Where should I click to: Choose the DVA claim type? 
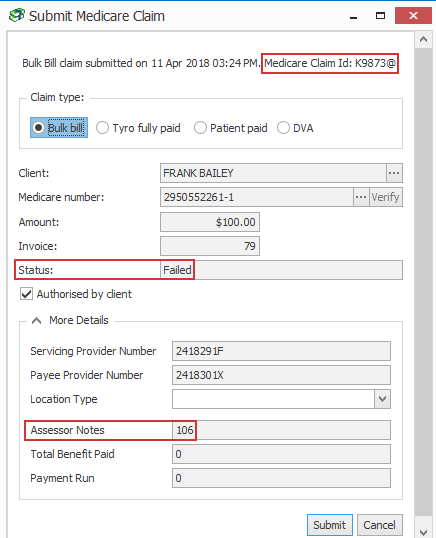[295, 128]
